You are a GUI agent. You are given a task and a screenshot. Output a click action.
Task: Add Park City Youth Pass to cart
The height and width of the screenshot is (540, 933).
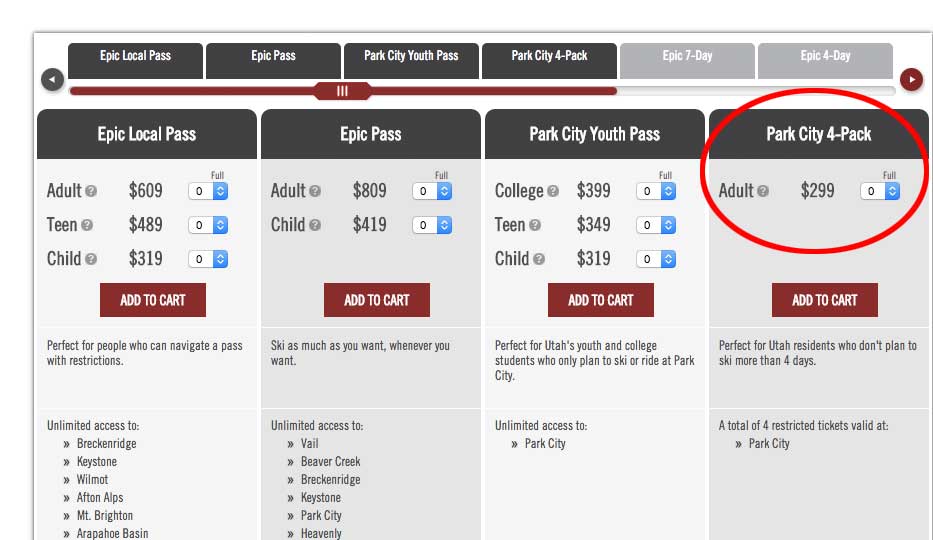coord(601,300)
